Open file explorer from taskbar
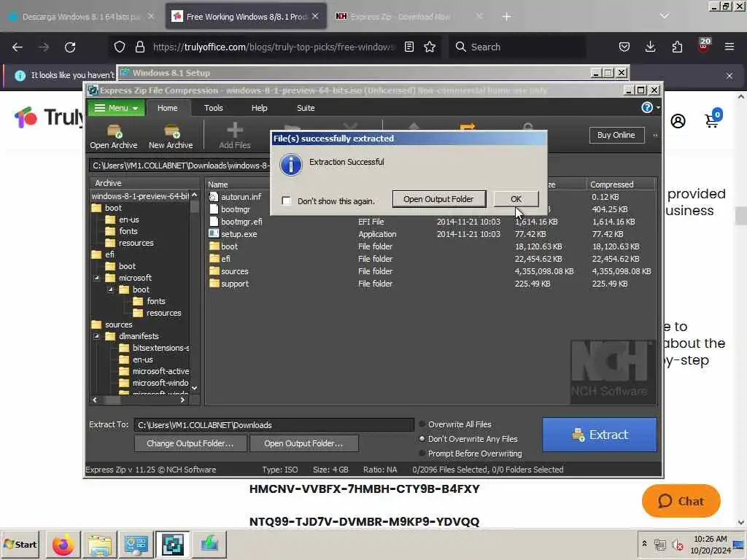This screenshot has height=560, width=747. pyautogui.click(x=99, y=544)
